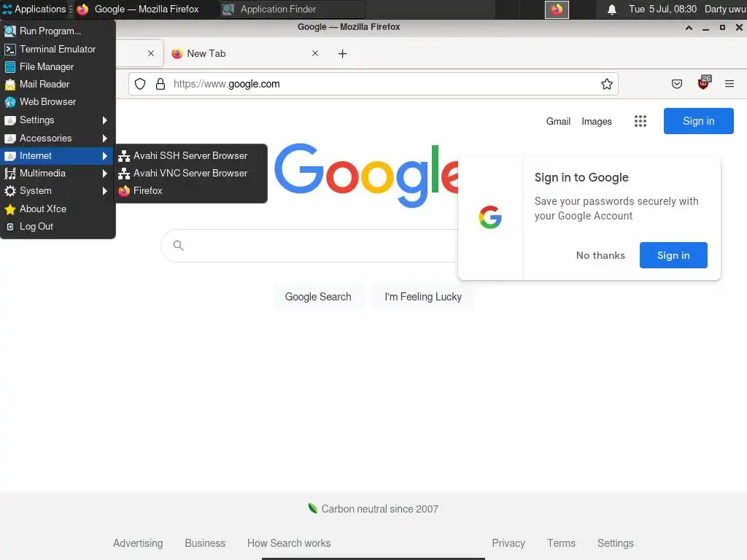Click the Google Search button

click(x=318, y=297)
